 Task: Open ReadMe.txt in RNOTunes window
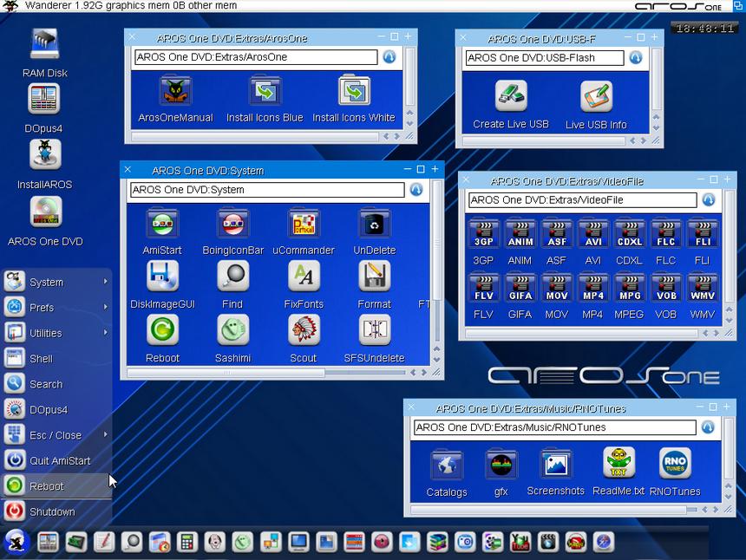pos(618,463)
